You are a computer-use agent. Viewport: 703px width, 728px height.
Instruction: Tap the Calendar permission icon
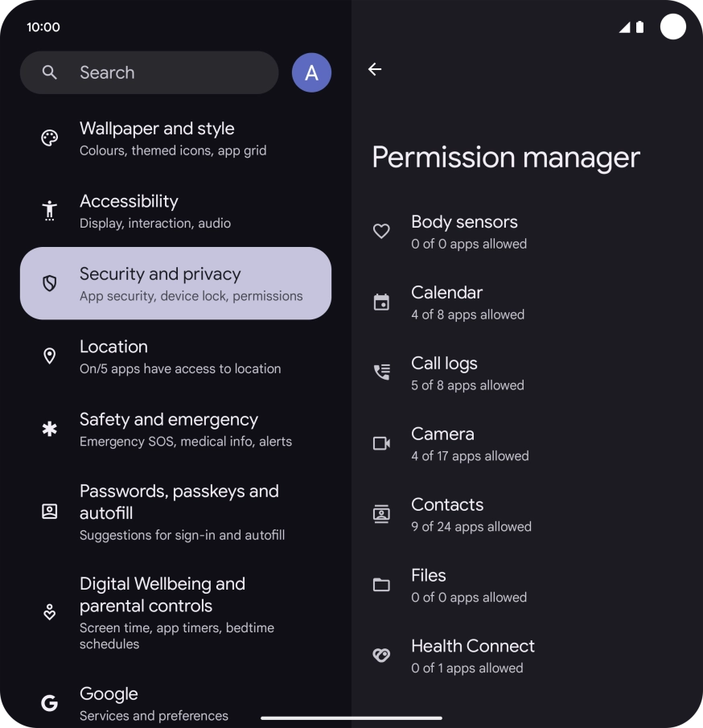[381, 302]
